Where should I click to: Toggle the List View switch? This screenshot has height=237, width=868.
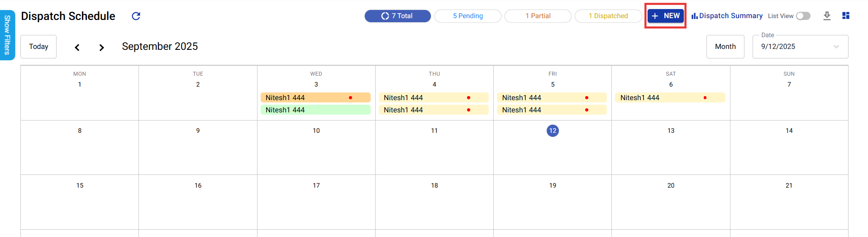(803, 16)
